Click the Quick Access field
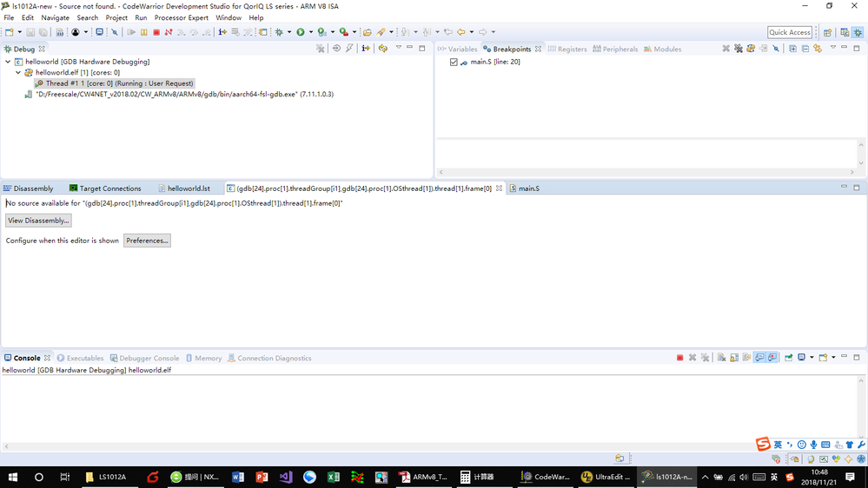The height and width of the screenshot is (488, 868). [x=790, y=32]
